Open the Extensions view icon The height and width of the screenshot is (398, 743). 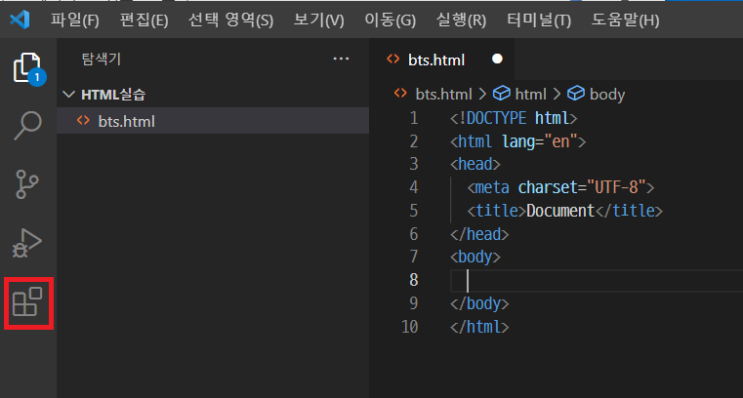pyautogui.click(x=27, y=302)
